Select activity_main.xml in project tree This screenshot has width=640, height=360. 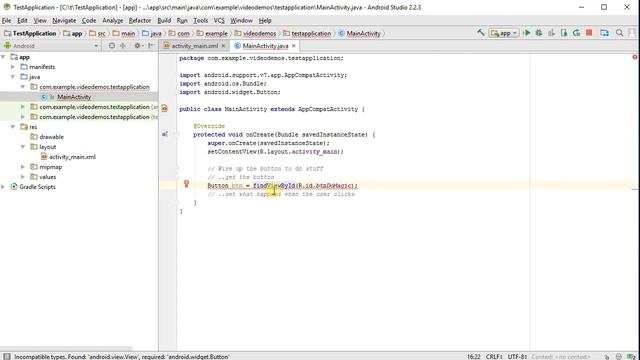pos(72,157)
